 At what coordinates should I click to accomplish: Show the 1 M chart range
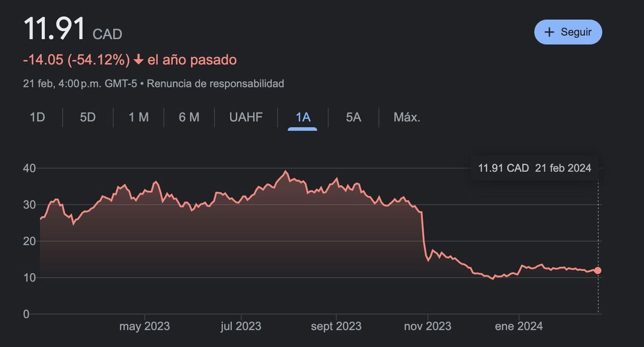click(x=138, y=117)
